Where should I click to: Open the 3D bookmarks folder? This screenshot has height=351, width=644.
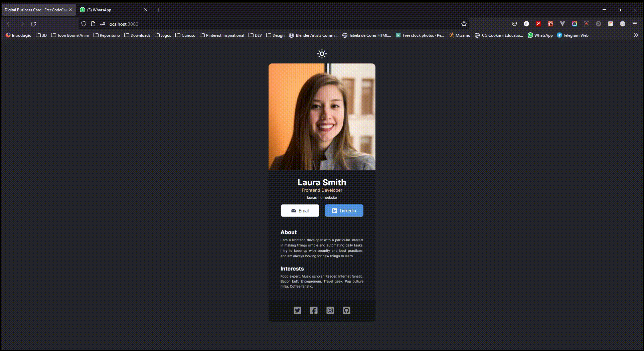(41, 35)
